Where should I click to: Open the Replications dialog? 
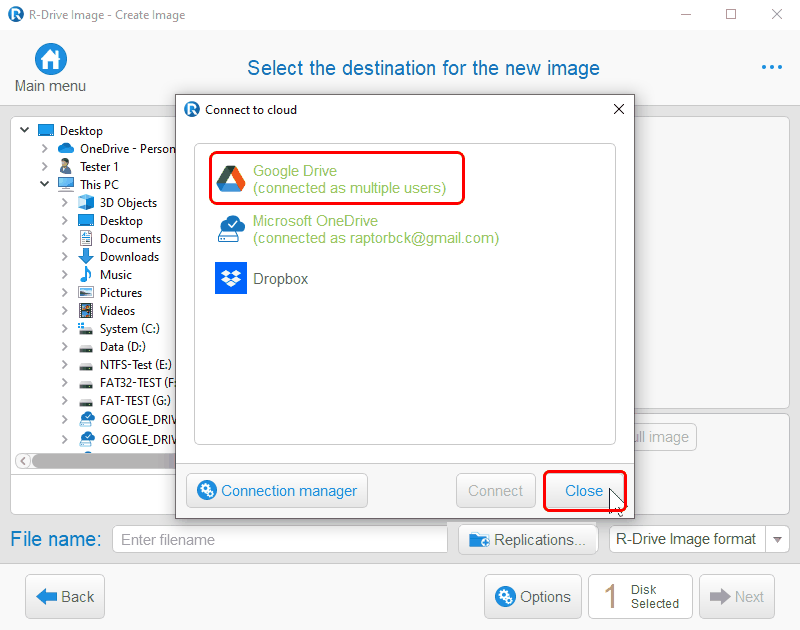point(528,540)
